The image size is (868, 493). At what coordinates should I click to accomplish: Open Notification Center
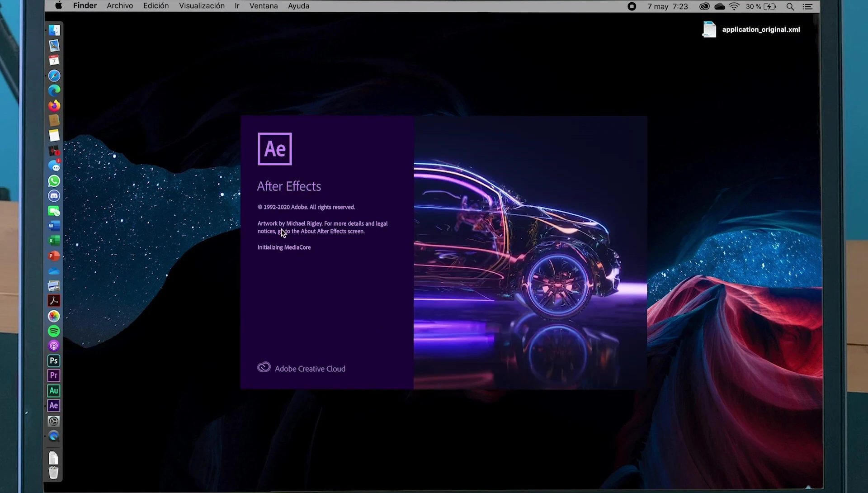(807, 6)
